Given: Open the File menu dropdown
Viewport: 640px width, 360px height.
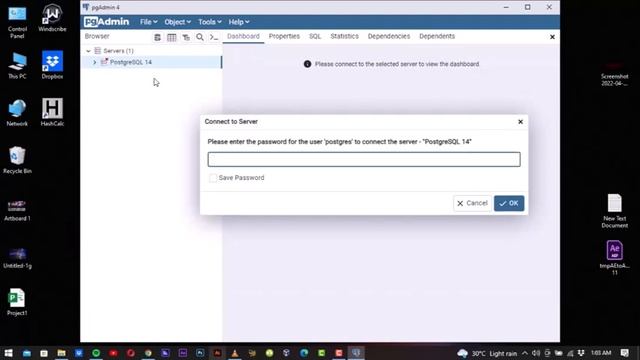Looking at the screenshot, I should (x=149, y=22).
